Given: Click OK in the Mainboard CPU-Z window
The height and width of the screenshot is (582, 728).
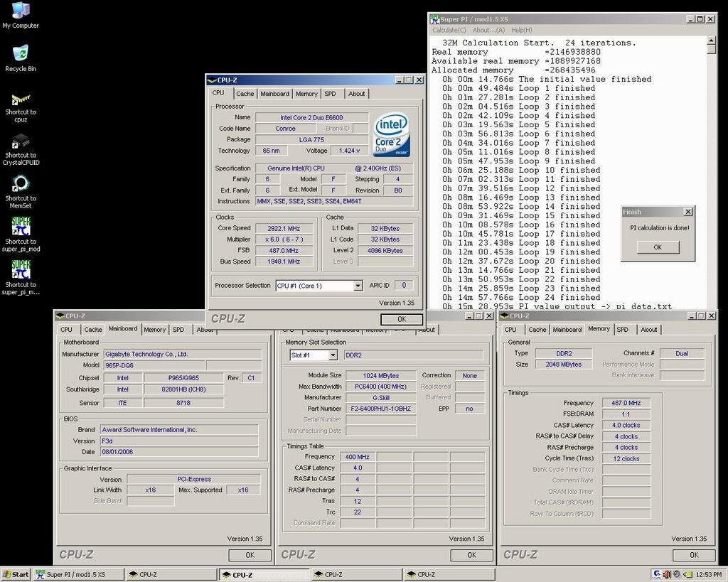Looking at the screenshot, I should pyautogui.click(x=250, y=555).
